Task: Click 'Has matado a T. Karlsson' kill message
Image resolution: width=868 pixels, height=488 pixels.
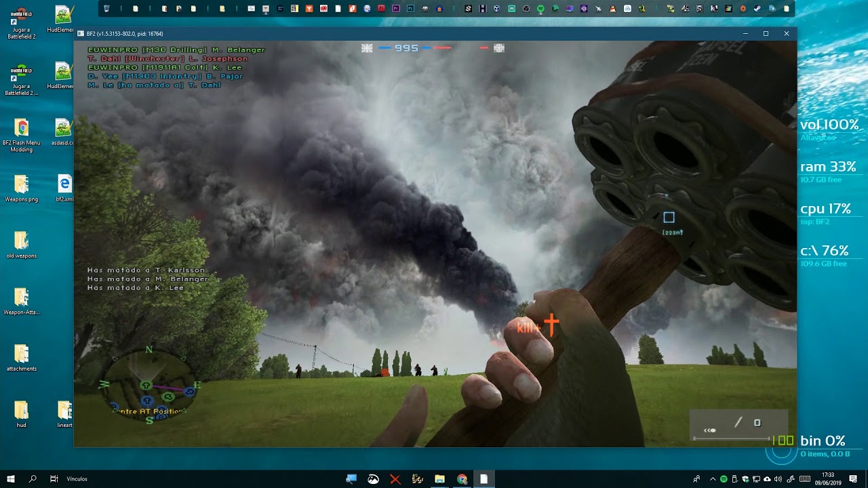Action: click(x=146, y=270)
